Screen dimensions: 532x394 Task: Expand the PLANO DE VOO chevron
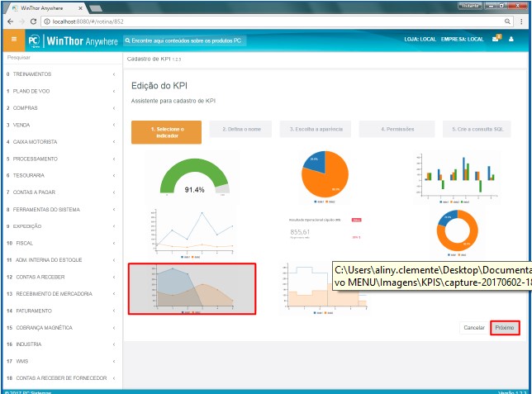coord(114,91)
